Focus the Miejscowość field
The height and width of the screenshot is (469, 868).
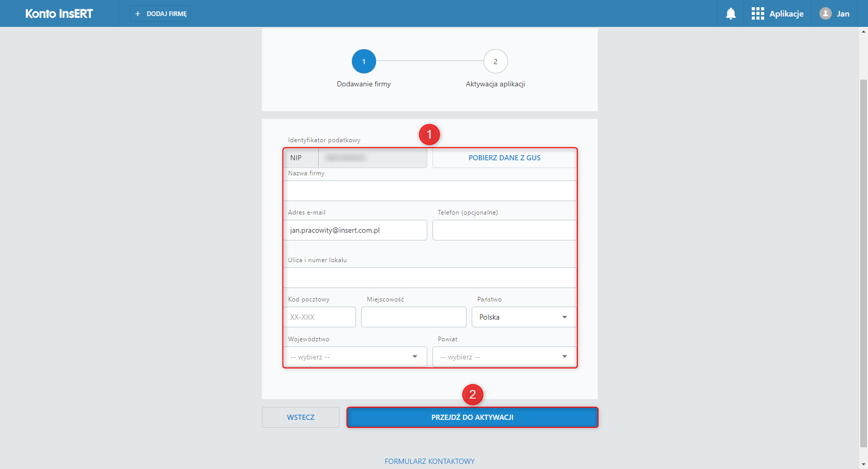click(414, 317)
